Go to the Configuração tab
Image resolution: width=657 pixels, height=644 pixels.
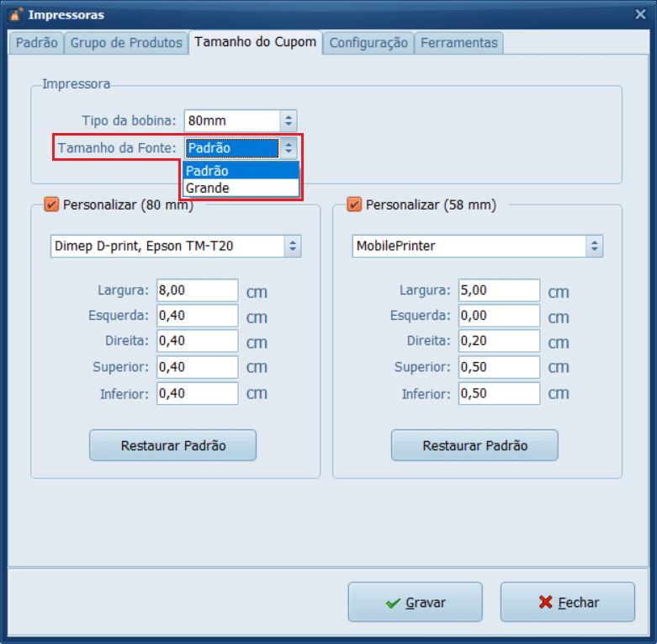click(368, 43)
